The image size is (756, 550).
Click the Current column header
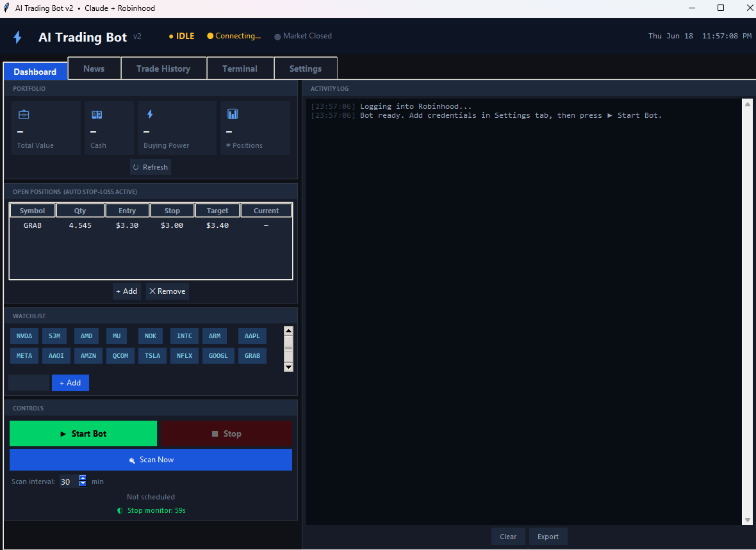click(x=266, y=211)
